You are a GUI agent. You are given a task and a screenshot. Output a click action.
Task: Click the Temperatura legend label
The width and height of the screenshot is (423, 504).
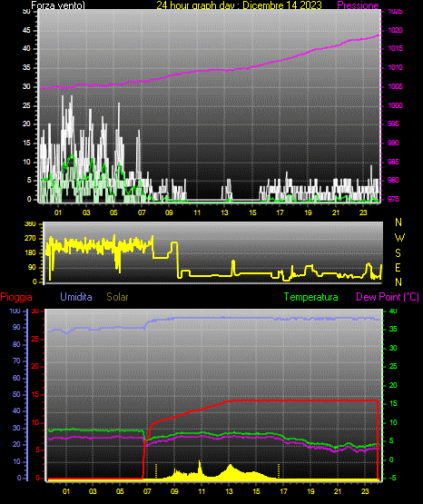(x=310, y=297)
